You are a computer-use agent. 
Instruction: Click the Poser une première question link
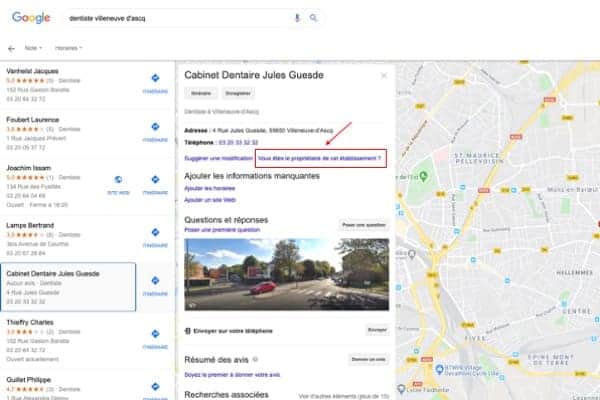coord(222,230)
